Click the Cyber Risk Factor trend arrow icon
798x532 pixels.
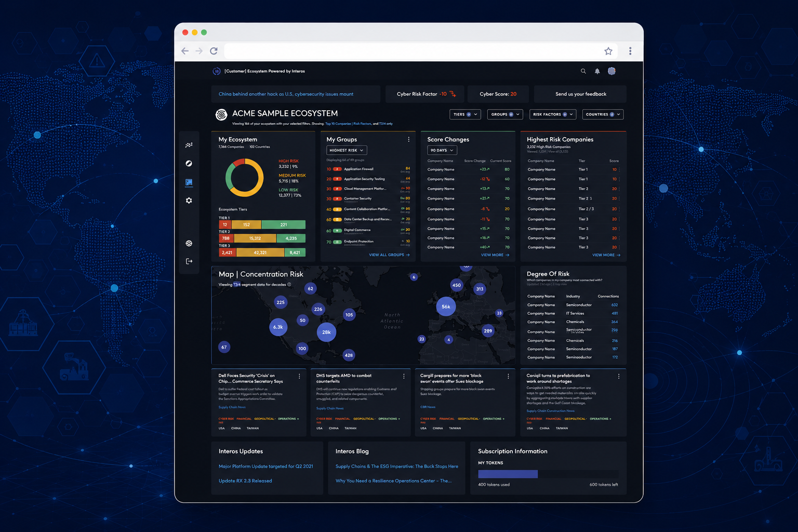453,94
